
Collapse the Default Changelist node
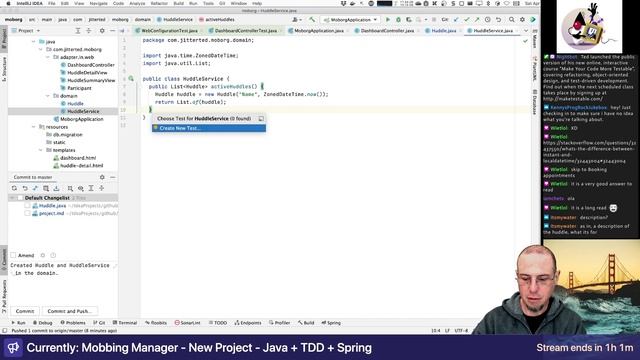click(x=12, y=198)
